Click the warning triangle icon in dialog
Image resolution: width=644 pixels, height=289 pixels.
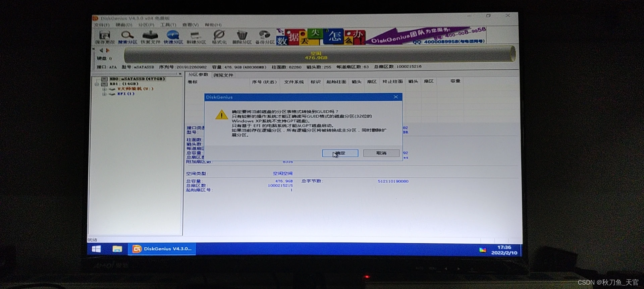[x=221, y=115]
